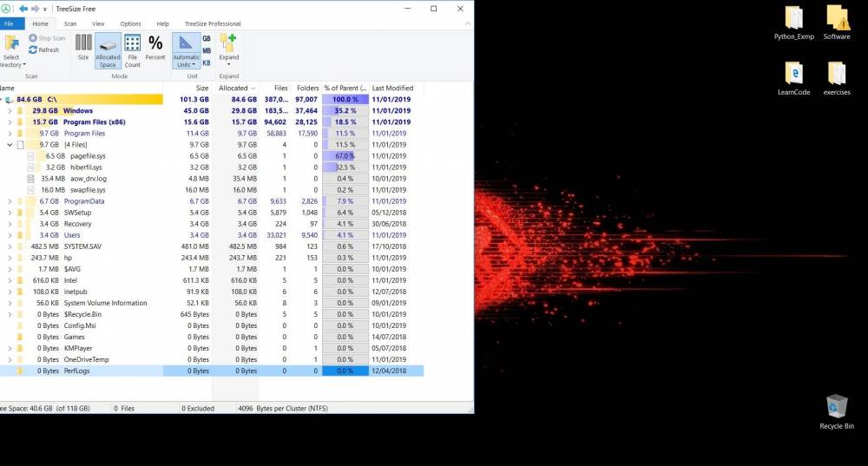Select the KMPlayer folder row
The height and width of the screenshot is (466, 868).
(212, 348)
